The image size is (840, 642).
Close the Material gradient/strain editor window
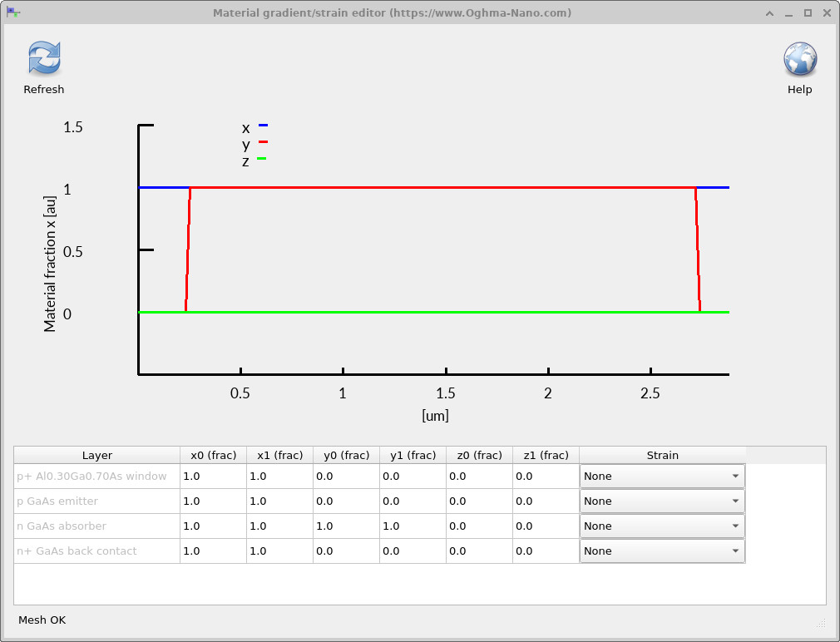pyautogui.click(x=827, y=13)
